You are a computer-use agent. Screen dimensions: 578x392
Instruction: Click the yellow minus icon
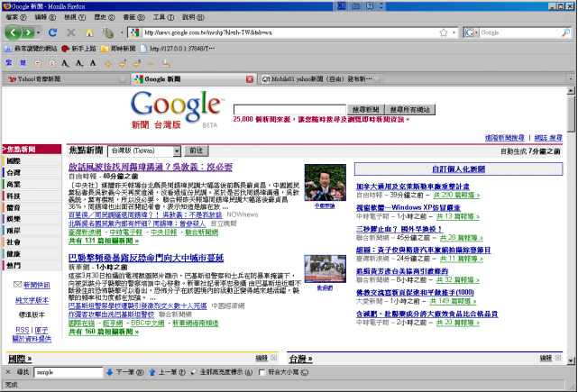(x=151, y=64)
